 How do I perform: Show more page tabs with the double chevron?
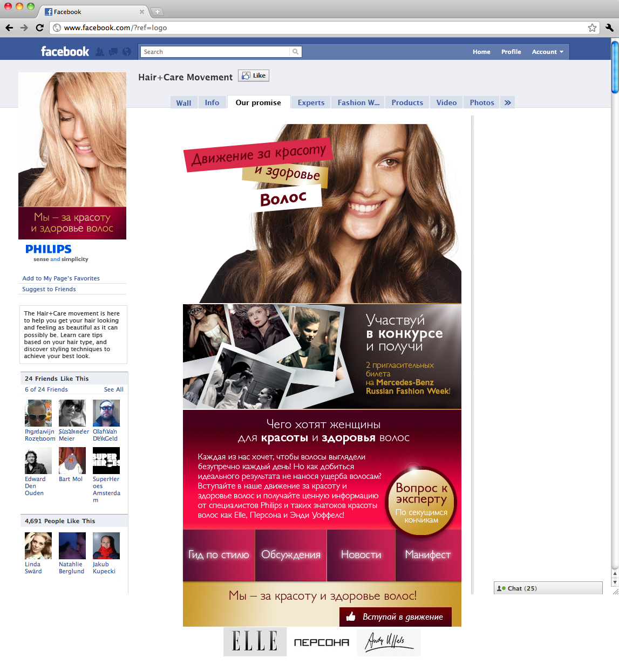click(508, 102)
